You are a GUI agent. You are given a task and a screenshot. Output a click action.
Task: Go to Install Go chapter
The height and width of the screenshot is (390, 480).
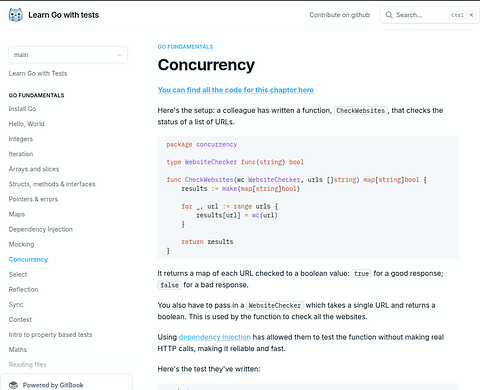pyautogui.click(x=22, y=109)
